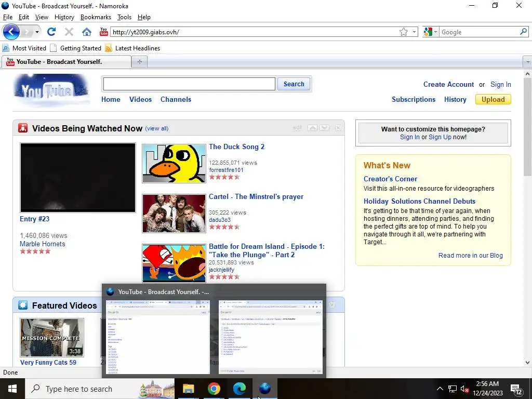
Task: Close the Videos Being Watched Now module
Action: point(338,128)
